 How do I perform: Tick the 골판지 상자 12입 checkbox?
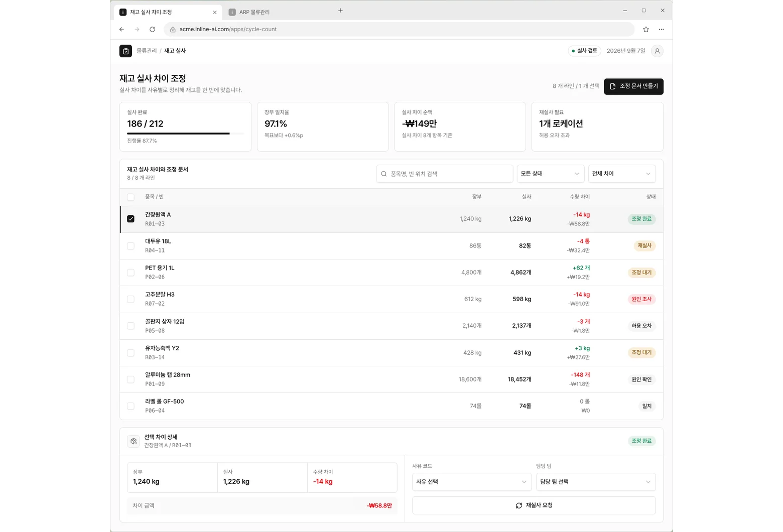point(130,326)
